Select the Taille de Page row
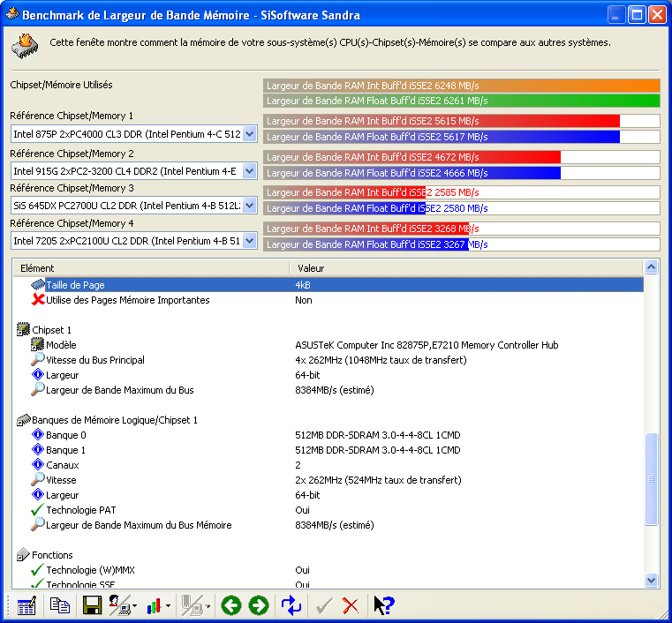Viewport: 672px width, 623px height. (328, 285)
